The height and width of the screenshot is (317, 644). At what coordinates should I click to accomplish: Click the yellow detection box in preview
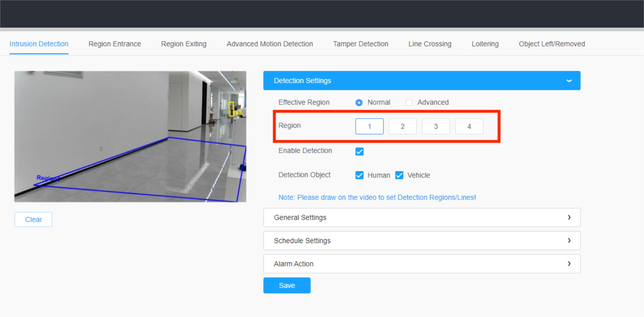click(x=232, y=108)
